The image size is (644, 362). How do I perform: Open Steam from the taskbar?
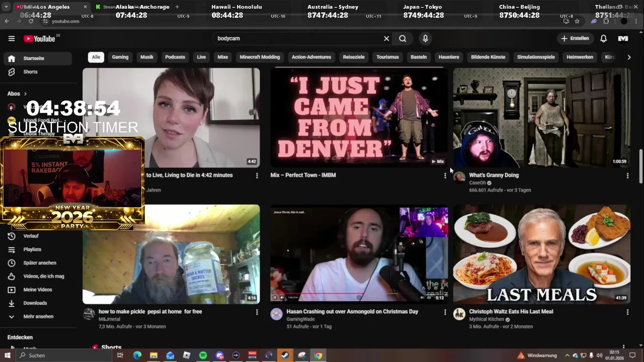click(285, 355)
